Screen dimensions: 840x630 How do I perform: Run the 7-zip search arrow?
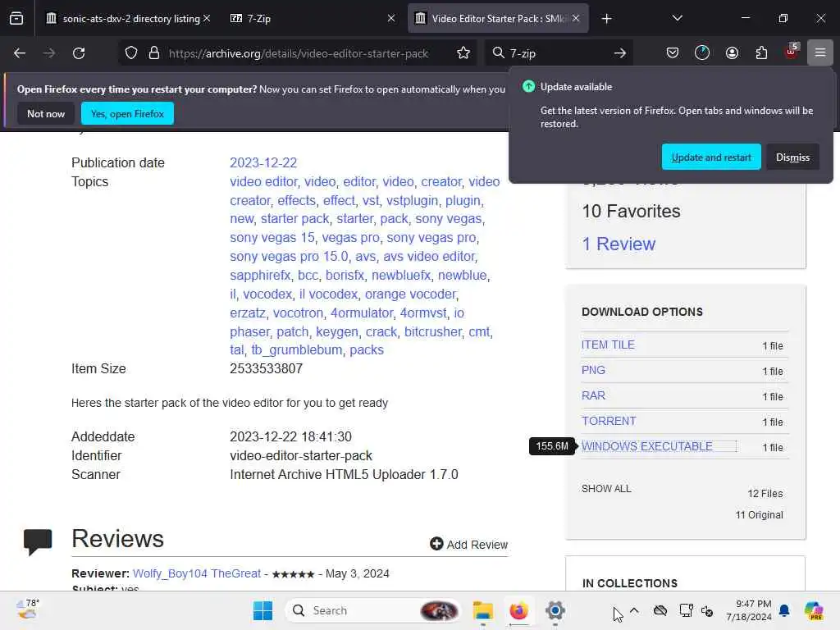point(620,53)
